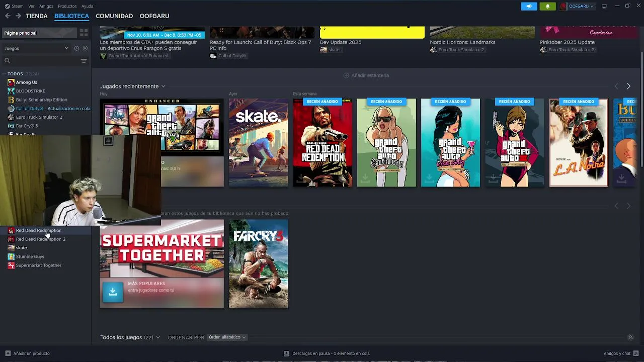
Task: Switch to the COMUNIDAD tab
Action: point(114,16)
